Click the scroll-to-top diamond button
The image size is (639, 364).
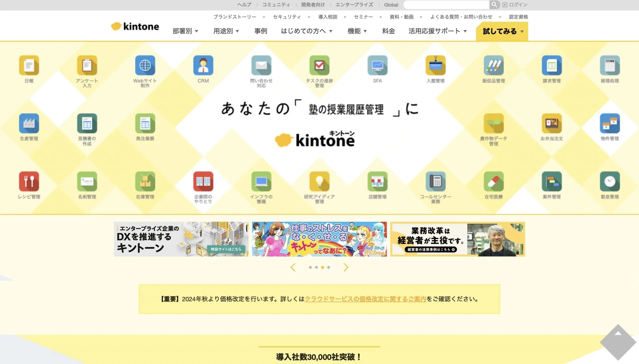click(x=618, y=342)
